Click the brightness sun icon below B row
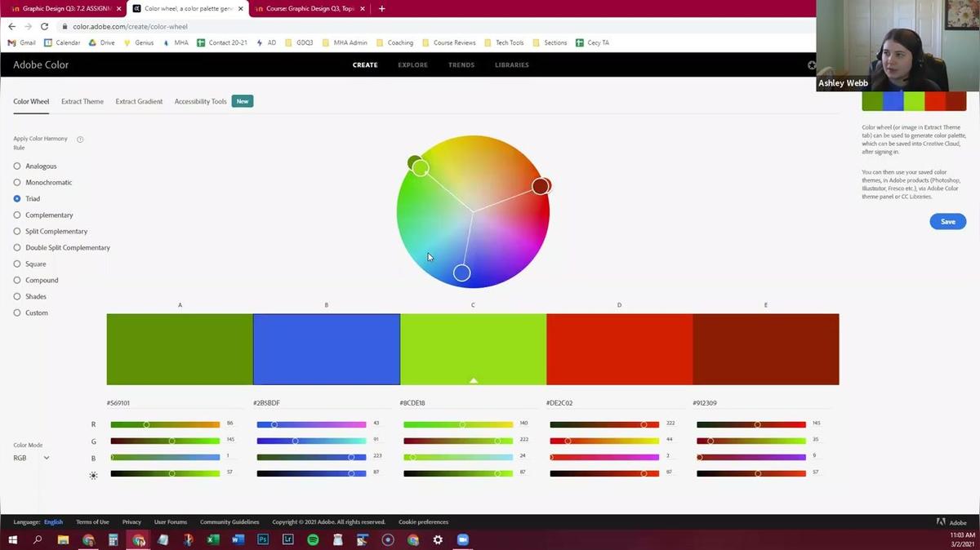 pyautogui.click(x=93, y=475)
